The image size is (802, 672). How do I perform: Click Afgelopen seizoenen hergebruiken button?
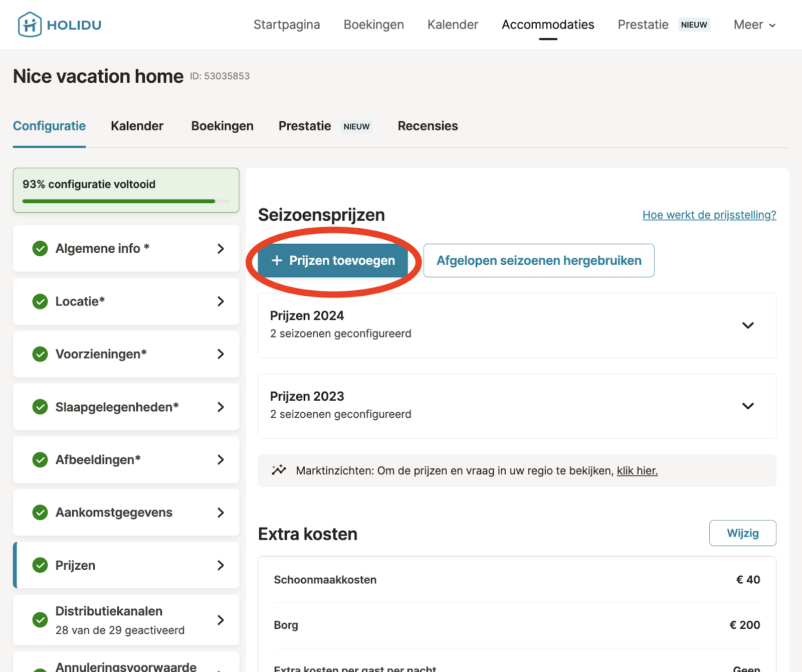pos(539,261)
